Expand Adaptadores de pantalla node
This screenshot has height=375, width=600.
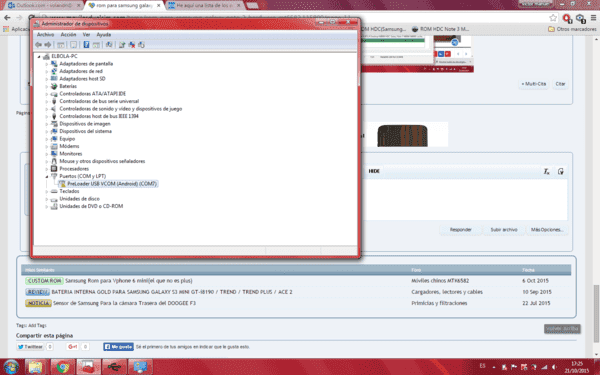point(47,64)
